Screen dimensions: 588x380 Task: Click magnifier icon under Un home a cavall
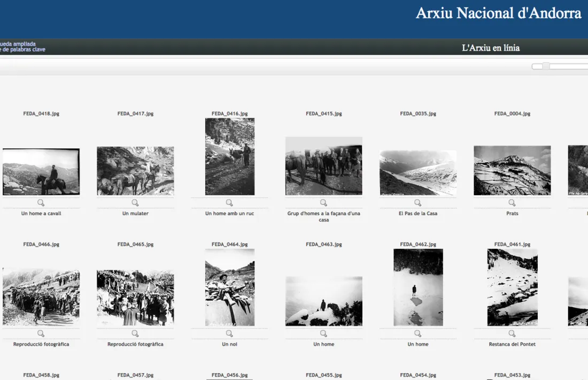[41, 203]
